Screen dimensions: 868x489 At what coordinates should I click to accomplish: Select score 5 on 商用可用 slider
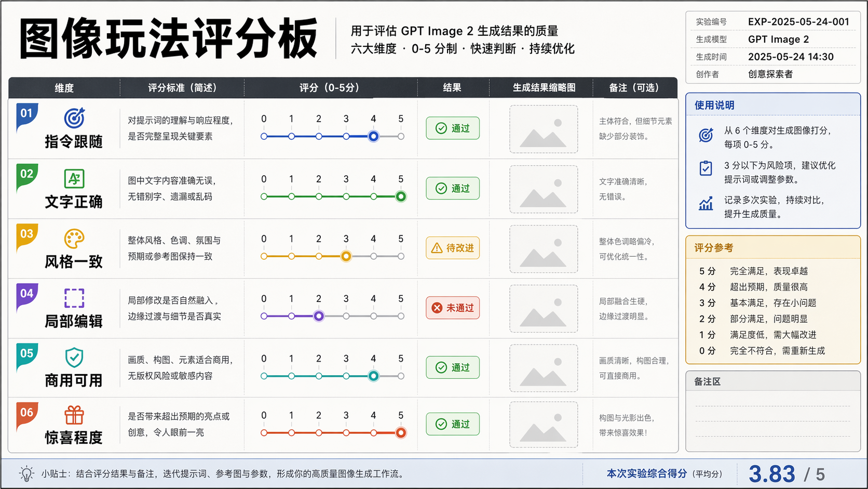[401, 376]
